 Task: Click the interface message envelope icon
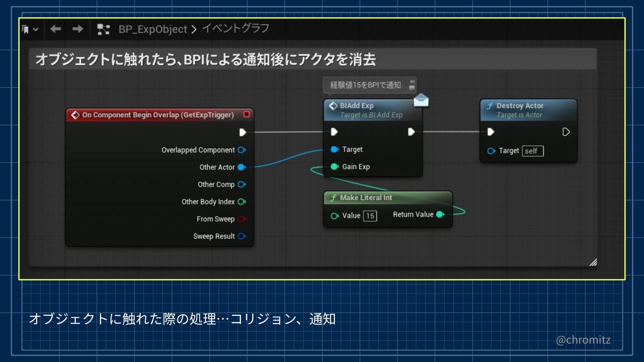(x=421, y=100)
